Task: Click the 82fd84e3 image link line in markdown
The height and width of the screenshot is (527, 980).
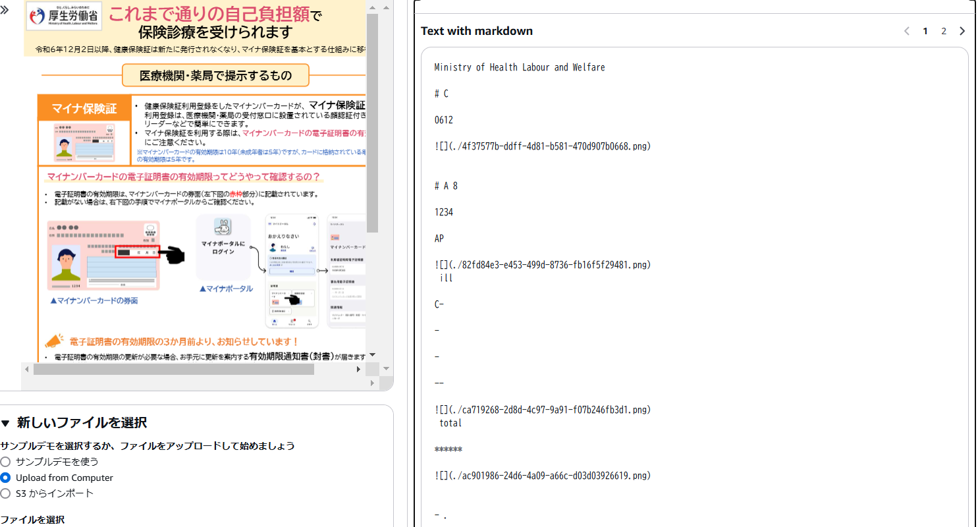Action: (x=543, y=265)
